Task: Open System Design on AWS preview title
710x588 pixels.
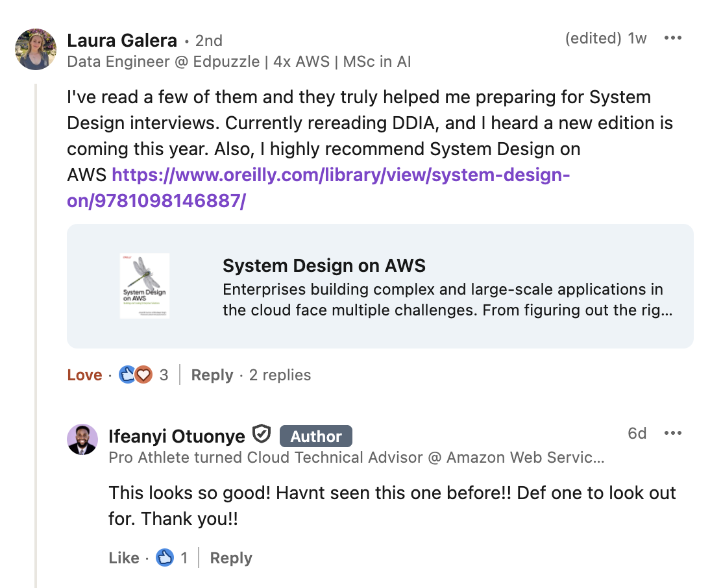Action: click(324, 265)
